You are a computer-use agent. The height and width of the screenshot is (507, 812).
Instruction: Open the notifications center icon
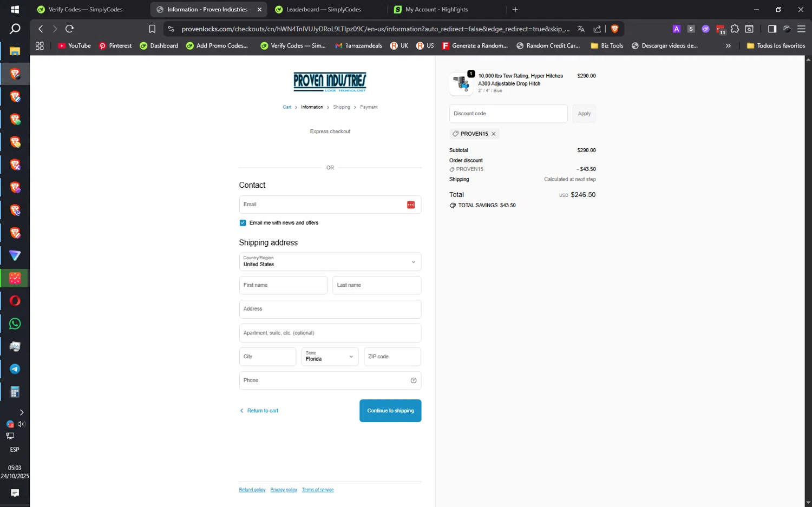pyautogui.click(x=15, y=493)
